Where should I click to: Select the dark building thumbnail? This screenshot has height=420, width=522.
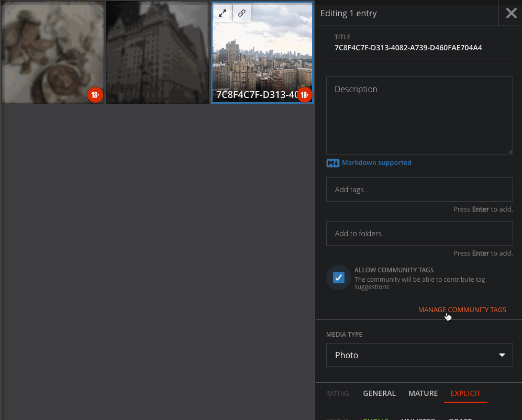(157, 52)
